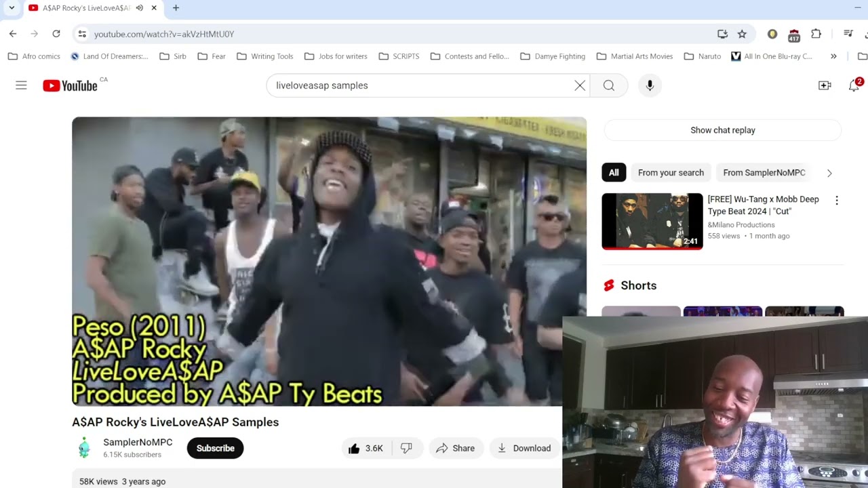868x488 pixels.
Task: Click the &Milano Productions channel name
Action: pyautogui.click(x=741, y=225)
